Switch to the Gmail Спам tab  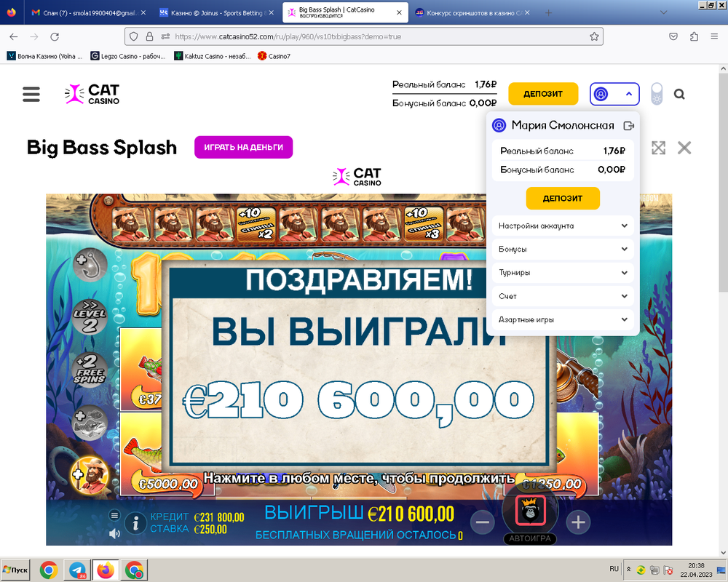click(x=87, y=13)
